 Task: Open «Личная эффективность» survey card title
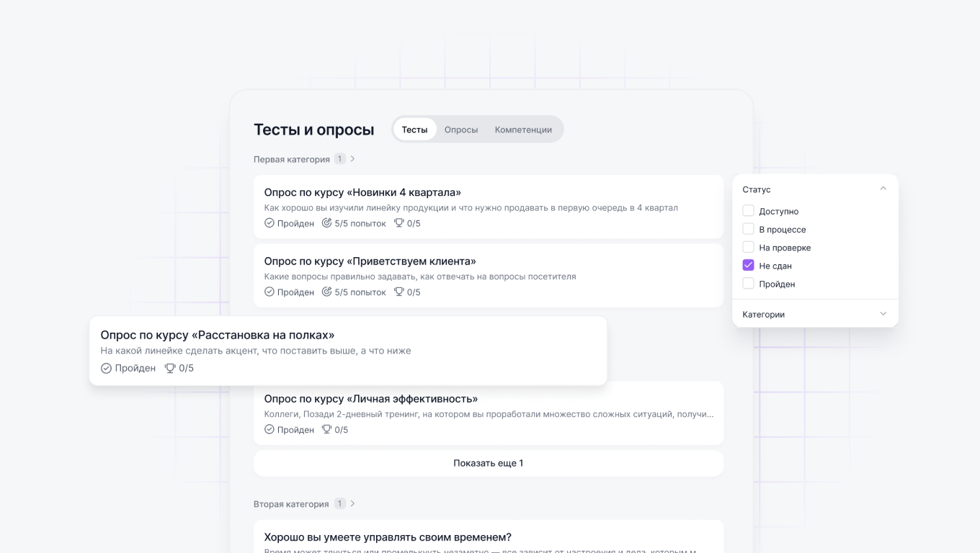coord(371,398)
